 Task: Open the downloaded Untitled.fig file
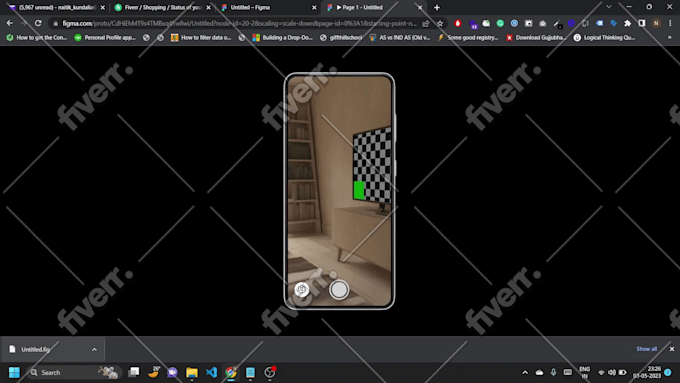click(x=36, y=349)
